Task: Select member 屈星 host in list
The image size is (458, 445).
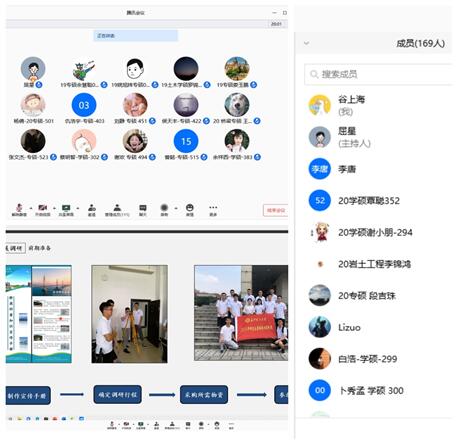Action: 378,137
